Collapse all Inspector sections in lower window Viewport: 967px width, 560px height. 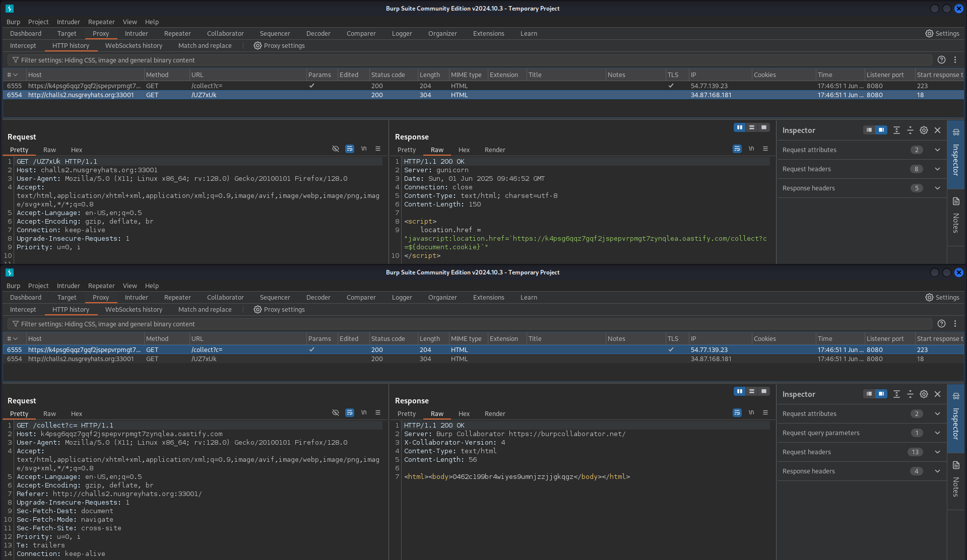tap(910, 394)
